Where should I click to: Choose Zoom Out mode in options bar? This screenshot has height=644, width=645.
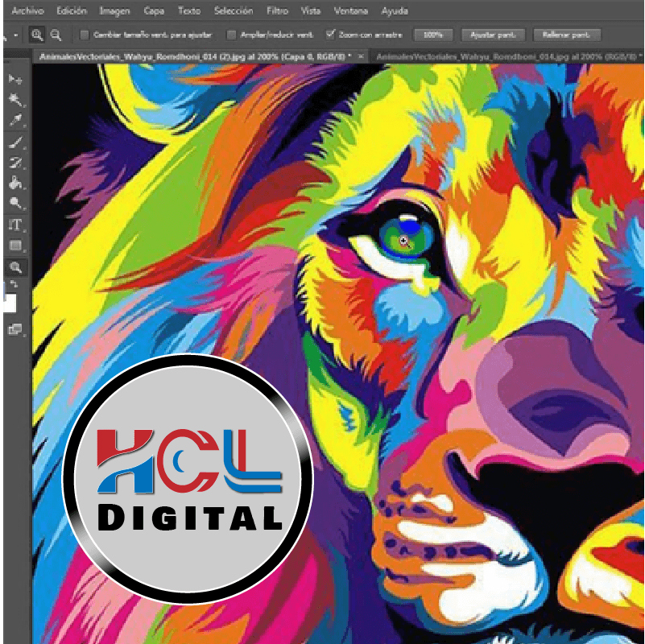pos(56,35)
